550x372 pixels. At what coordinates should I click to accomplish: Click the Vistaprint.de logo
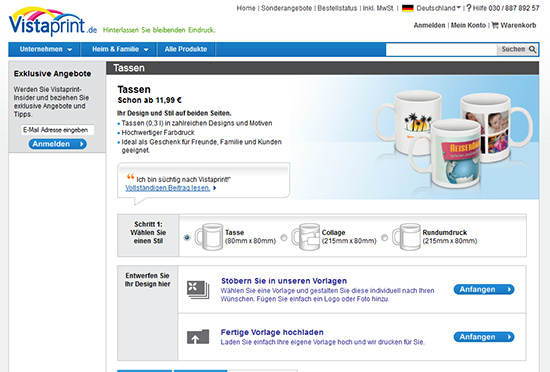click(x=53, y=21)
